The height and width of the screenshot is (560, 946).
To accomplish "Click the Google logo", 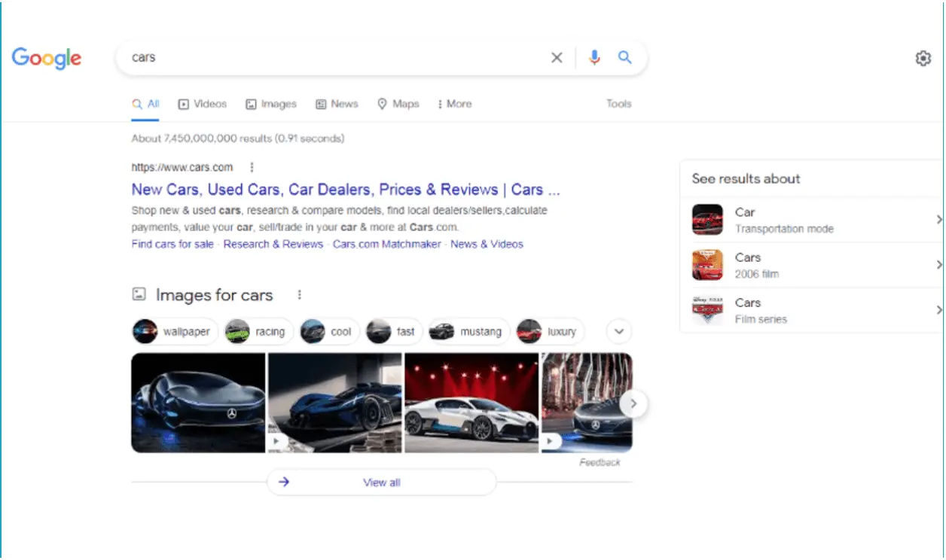I will [x=47, y=58].
